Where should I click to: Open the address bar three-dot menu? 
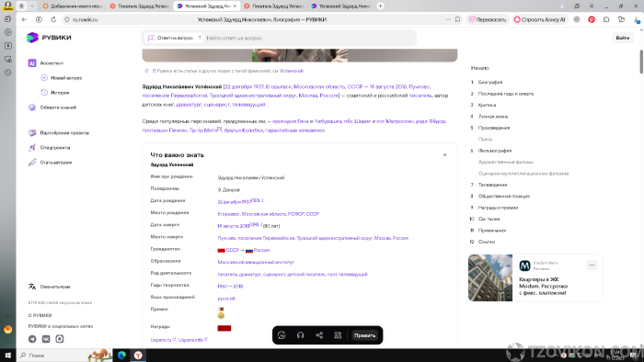point(448,19)
